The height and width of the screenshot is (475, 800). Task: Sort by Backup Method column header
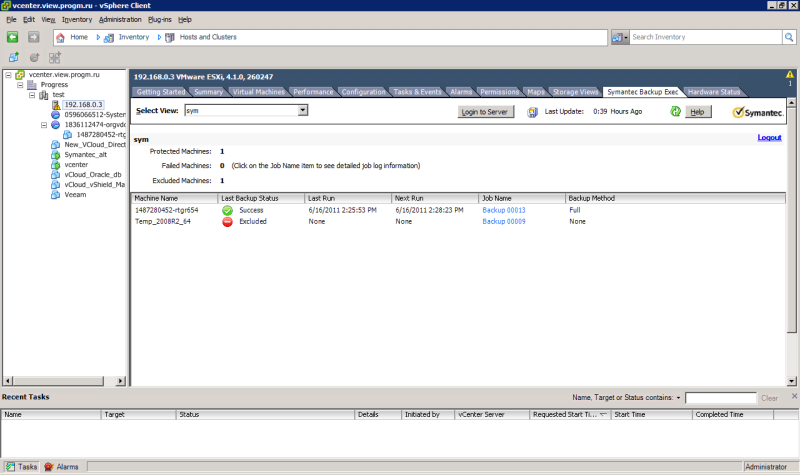pos(675,198)
